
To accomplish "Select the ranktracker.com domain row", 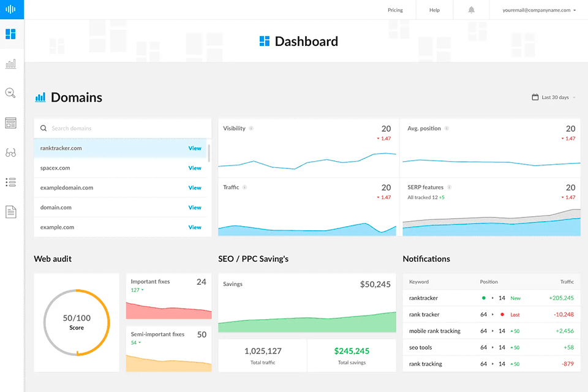I will [x=120, y=148].
